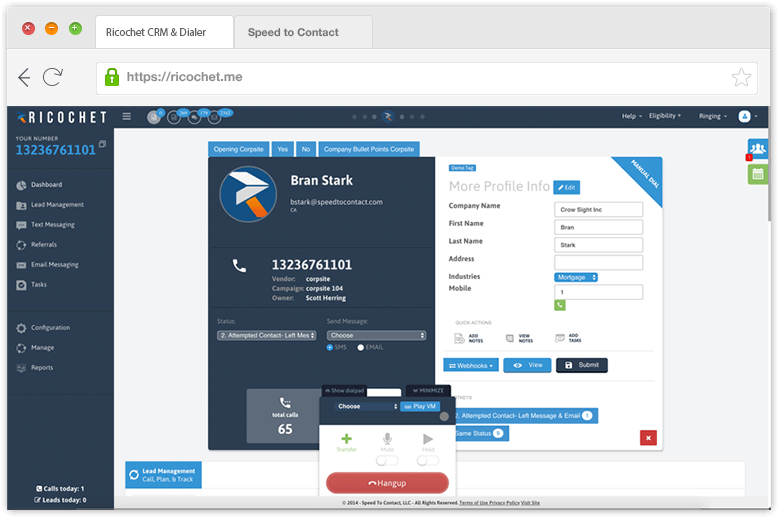
Task: Click the Lead Management Call, Plan, & Track tile
Action: (x=163, y=475)
